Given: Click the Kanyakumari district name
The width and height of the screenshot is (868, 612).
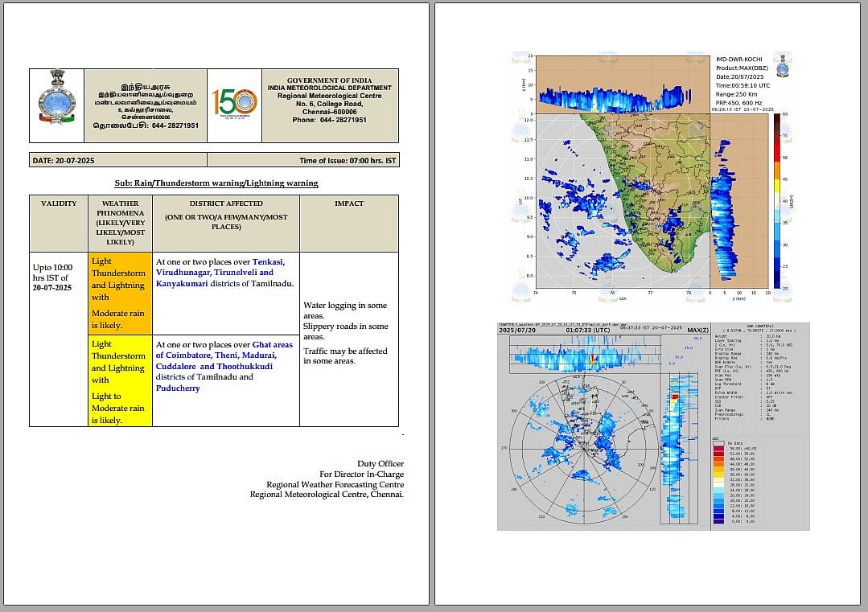Looking at the screenshot, I should [183, 283].
